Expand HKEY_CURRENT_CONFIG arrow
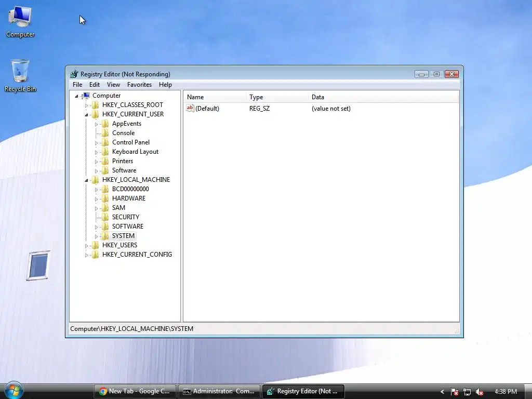This screenshot has width=532, height=399. 86,255
